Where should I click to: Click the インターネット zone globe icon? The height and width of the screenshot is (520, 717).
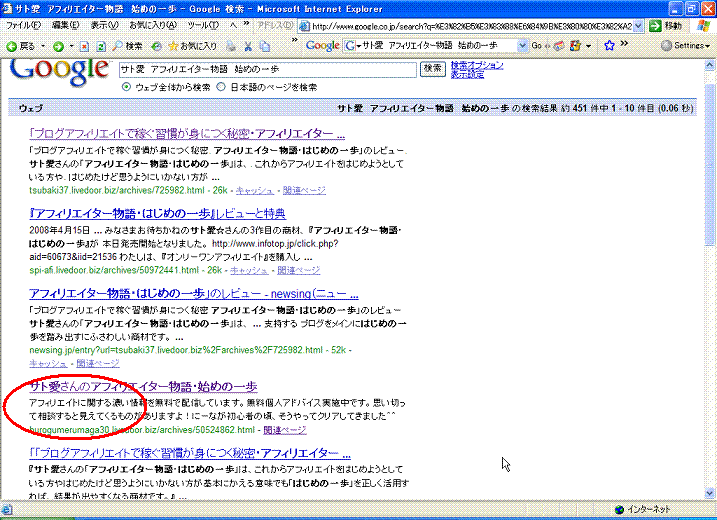(x=619, y=509)
